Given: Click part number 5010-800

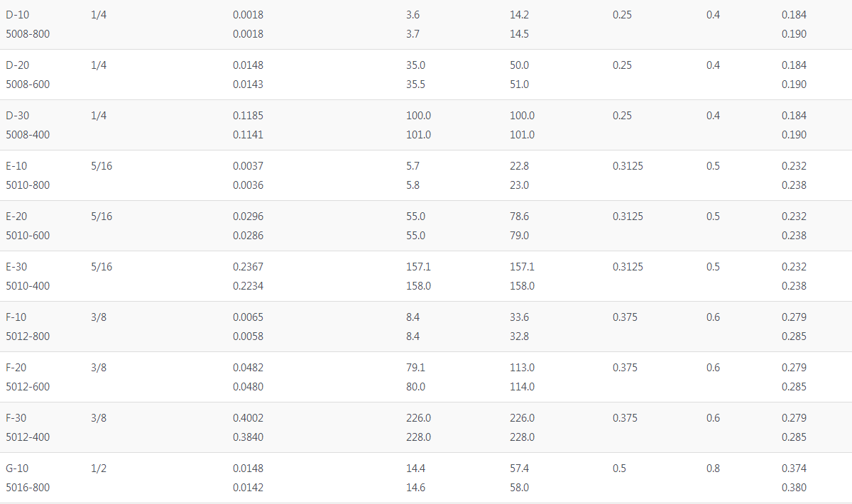Looking at the screenshot, I should click(x=28, y=185).
